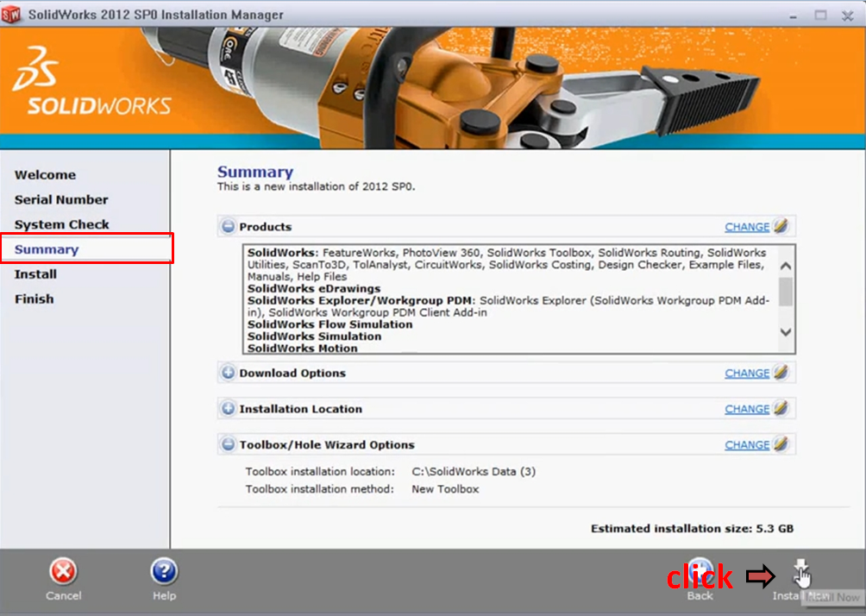The width and height of the screenshot is (866, 616).
Task: Go Back using the Back icon
Action: pyautogui.click(x=700, y=571)
